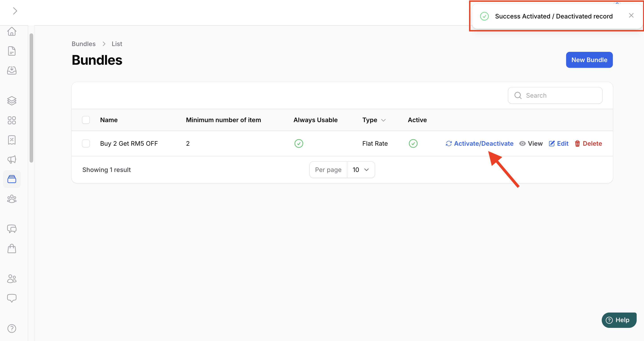Toggle the select-all header checkbox
The width and height of the screenshot is (644, 341).
(x=86, y=120)
